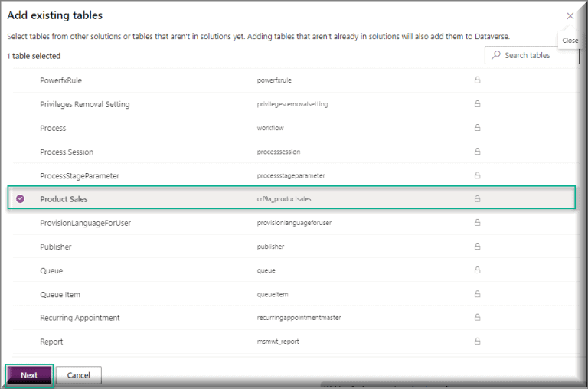Viewport: 588px width, 389px height.
Task: Deselect the Product Sales checkmark
Action: (21, 199)
